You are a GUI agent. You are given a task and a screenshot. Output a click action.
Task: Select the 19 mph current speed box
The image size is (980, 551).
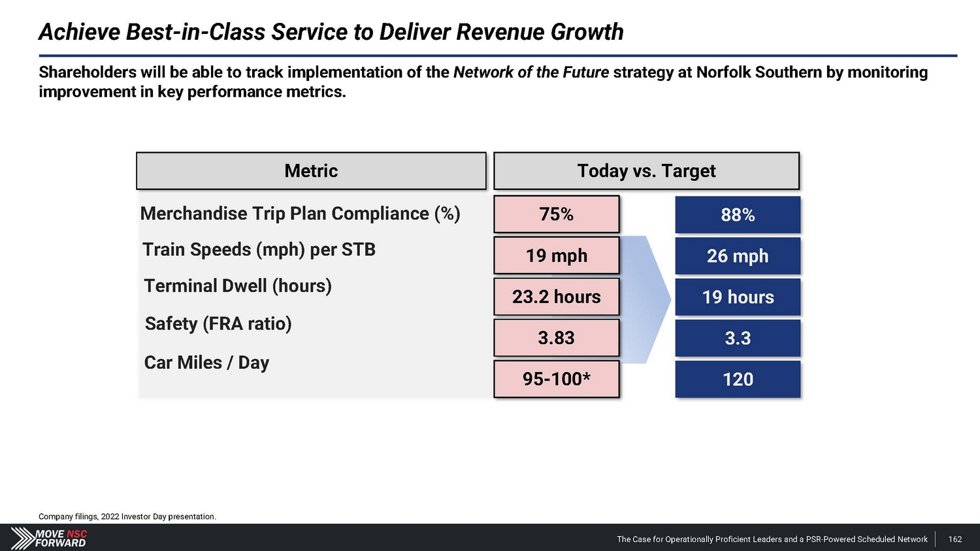pyautogui.click(x=556, y=255)
